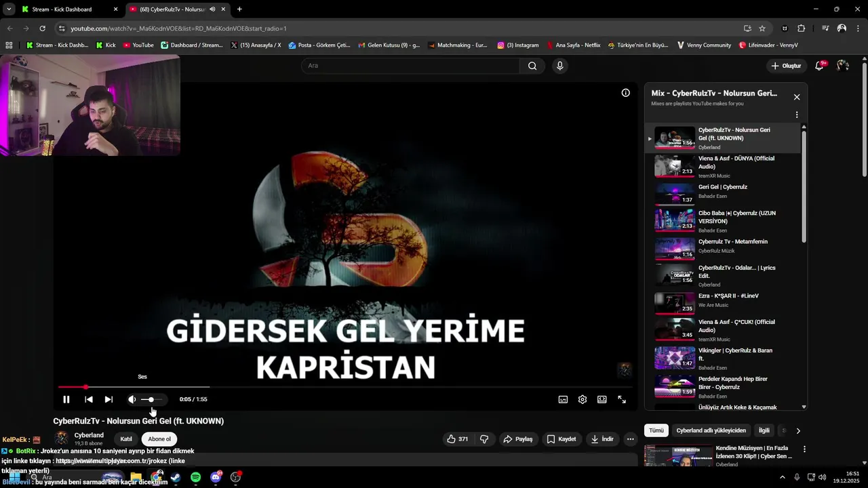Open the 'Kick' bookmark
This screenshot has width=868, height=488.
tap(106, 45)
